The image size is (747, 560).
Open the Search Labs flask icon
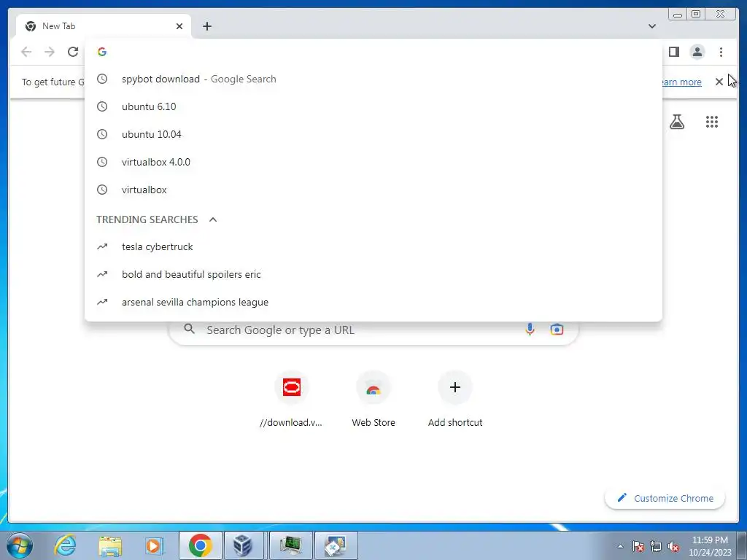click(x=677, y=122)
